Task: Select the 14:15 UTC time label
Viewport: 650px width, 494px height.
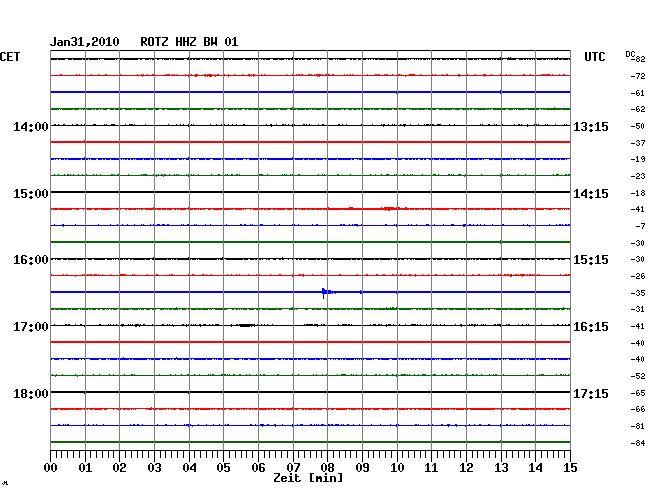Action: point(591,194)
